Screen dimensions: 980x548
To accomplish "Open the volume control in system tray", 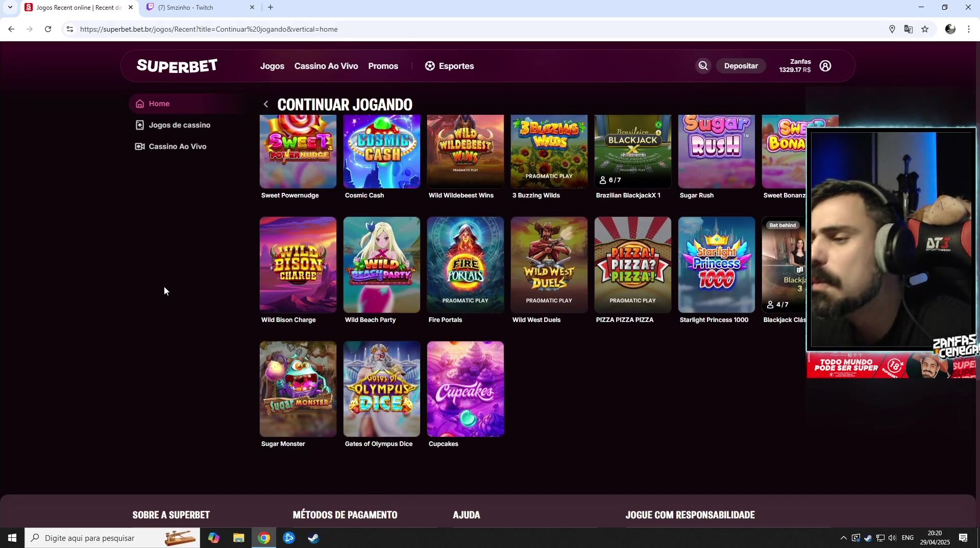I will tap(892, 538).
